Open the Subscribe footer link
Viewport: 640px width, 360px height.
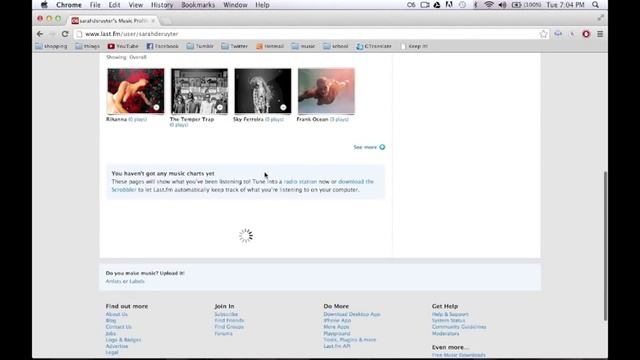pyautogui.click(x=226, y=314)
